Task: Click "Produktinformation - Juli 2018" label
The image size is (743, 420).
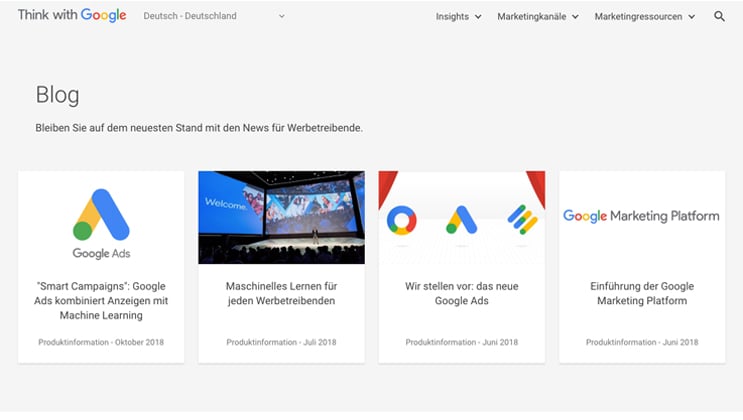Action: pos(281,342)
